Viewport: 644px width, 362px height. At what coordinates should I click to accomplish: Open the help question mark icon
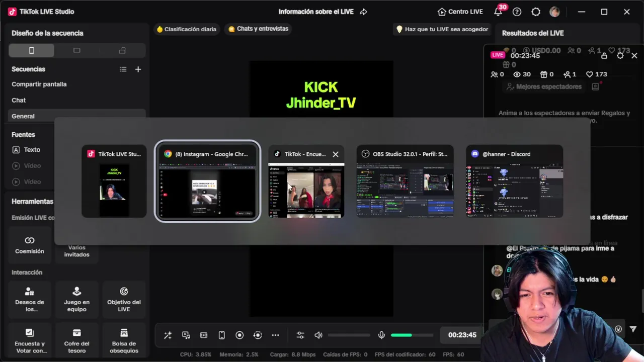click(x=517, y=12)
